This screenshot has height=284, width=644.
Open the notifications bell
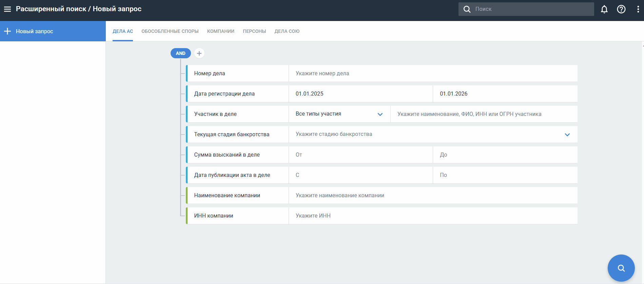click(604, 9)
